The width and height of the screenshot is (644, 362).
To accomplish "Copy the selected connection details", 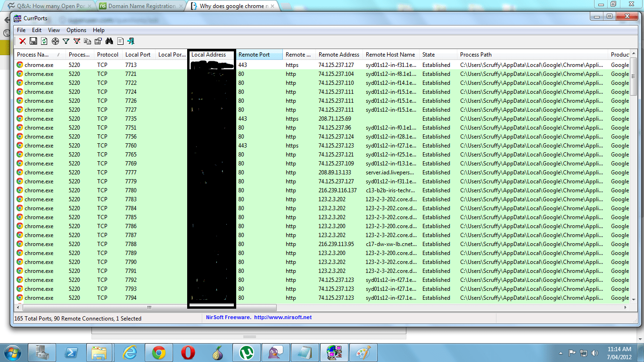I will 88,41.
